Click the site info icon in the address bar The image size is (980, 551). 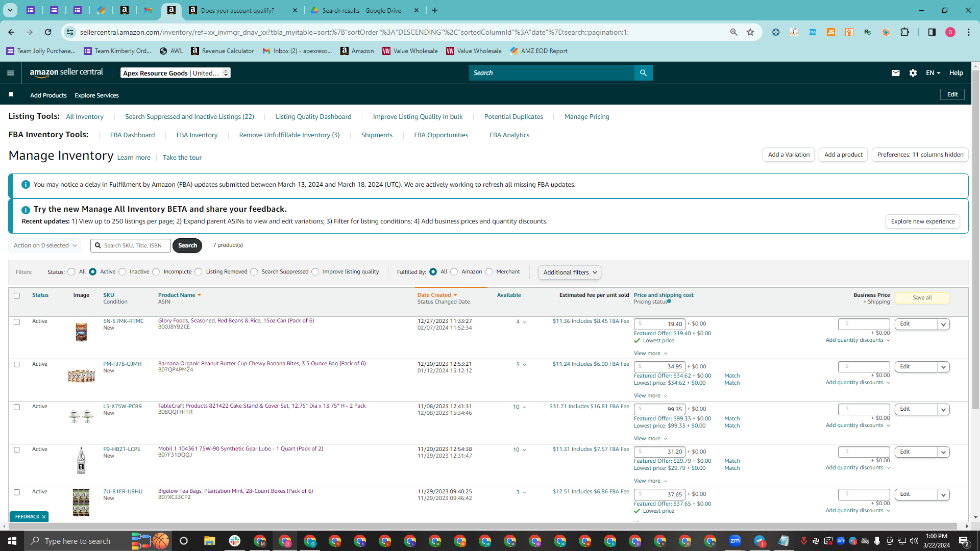pos(70,32)
